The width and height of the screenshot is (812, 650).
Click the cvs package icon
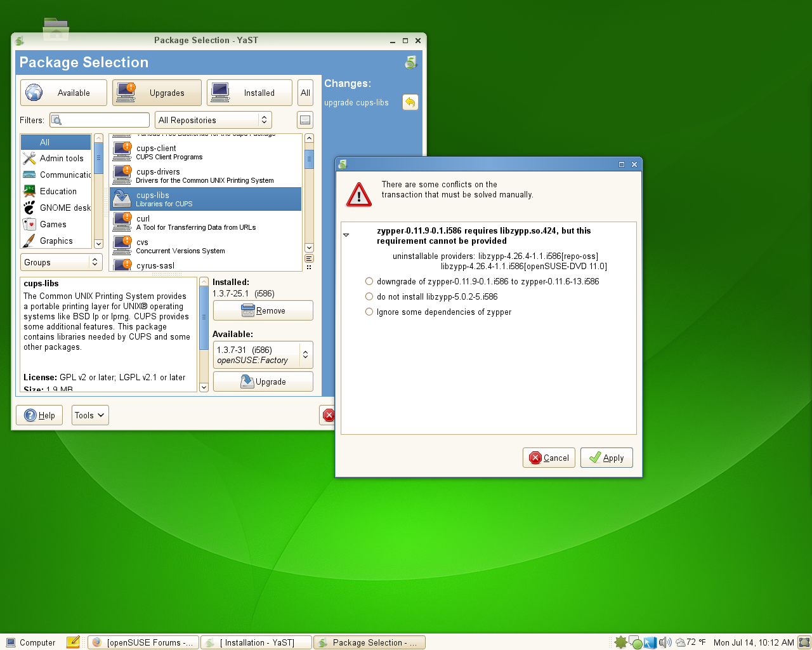coord(122,246)
